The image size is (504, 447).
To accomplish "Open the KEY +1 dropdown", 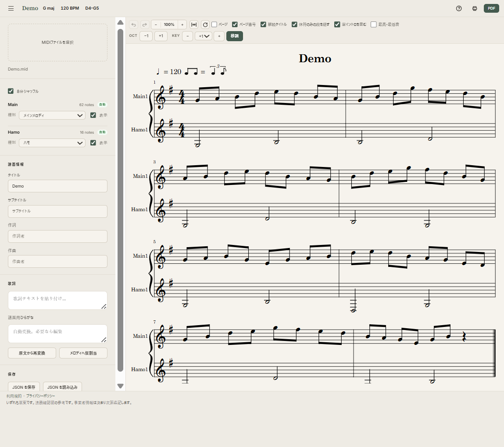I will pyautogui.click(x=204, y=36).
